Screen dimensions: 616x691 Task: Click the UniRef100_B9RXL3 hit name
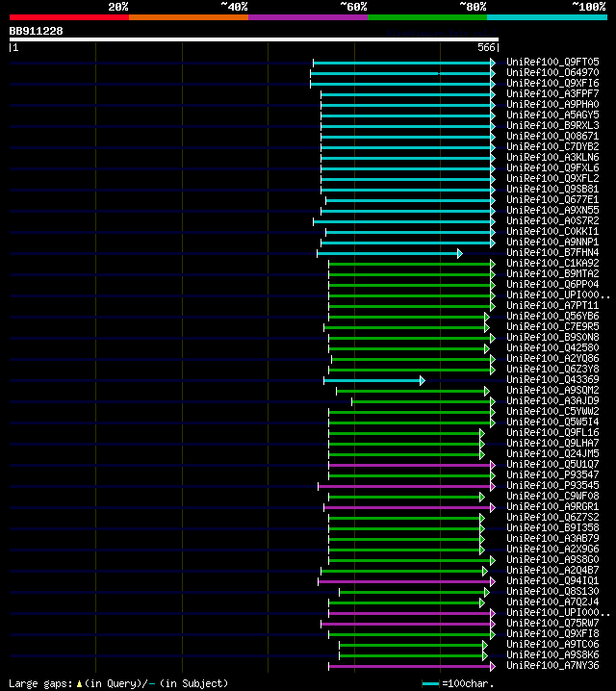pyautogui.click(x=552, y=126)
